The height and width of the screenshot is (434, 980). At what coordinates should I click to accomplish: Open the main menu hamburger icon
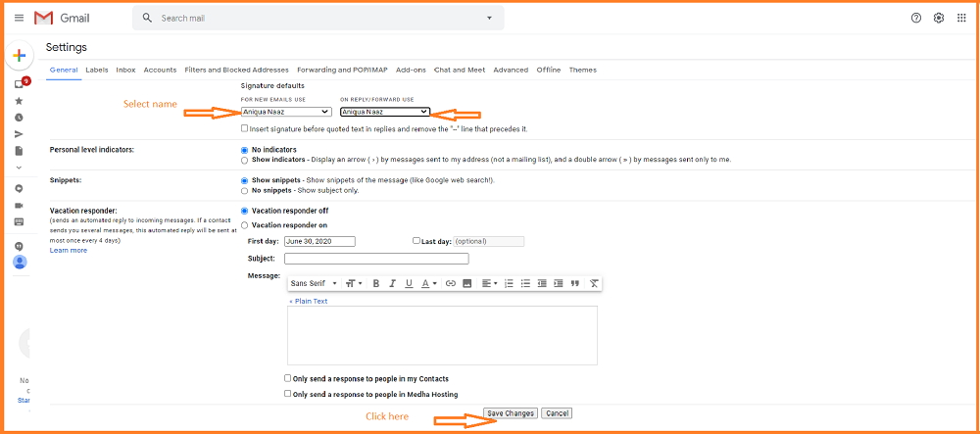point(19,18)
